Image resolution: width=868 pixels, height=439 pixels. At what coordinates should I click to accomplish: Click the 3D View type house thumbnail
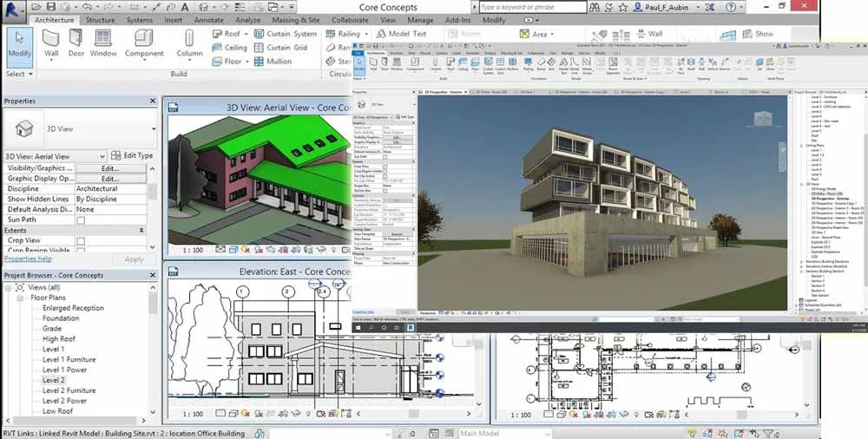point(23,128)
